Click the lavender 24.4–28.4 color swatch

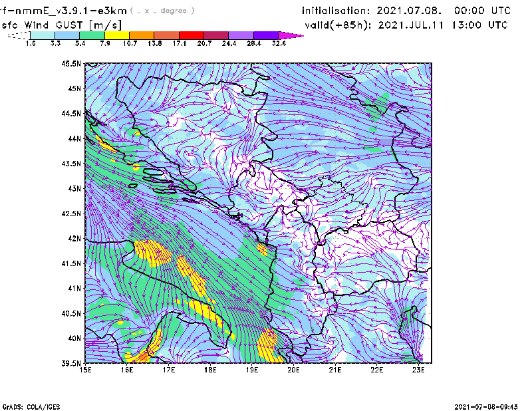[x=241, y=35]
